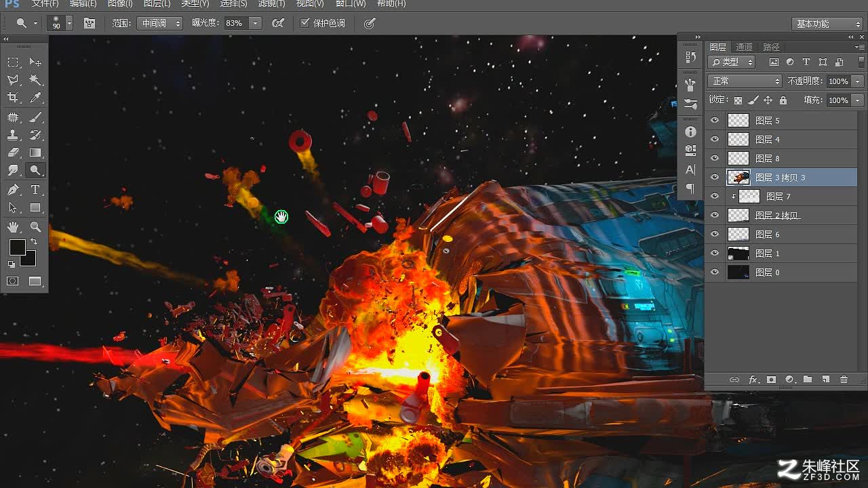Open the Paragraph panel icon

pyautogui.click(x=690, y=188)
